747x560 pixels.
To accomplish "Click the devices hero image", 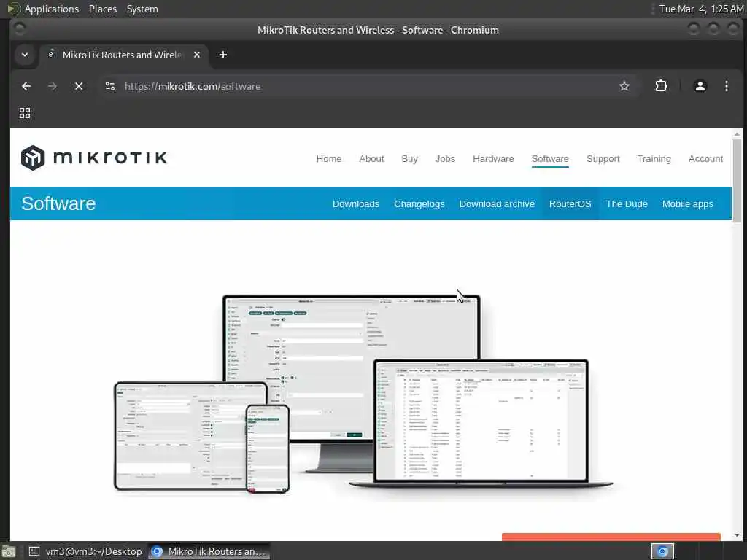I will coord(363,394).
